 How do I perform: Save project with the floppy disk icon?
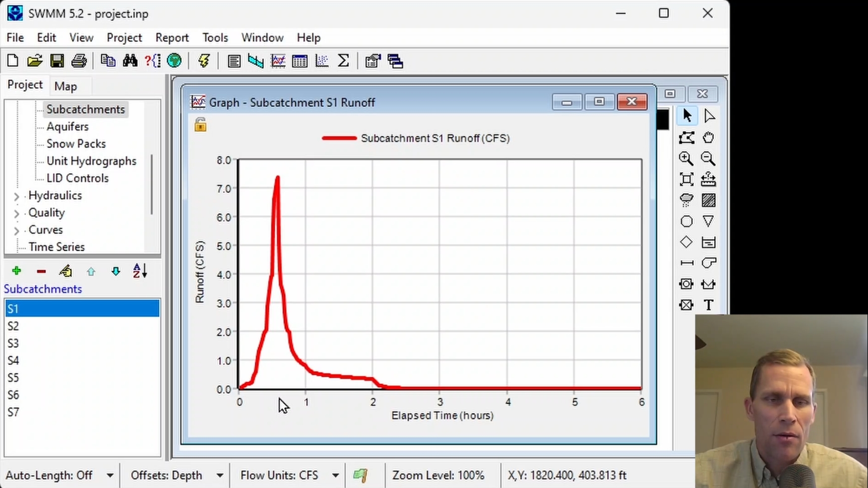tap(57, 61)
